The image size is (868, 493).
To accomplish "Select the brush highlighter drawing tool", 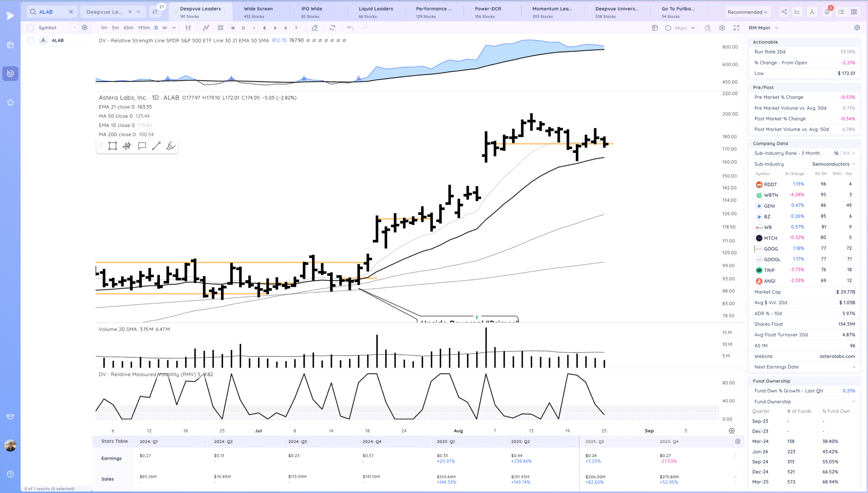I will click(171, 146).
